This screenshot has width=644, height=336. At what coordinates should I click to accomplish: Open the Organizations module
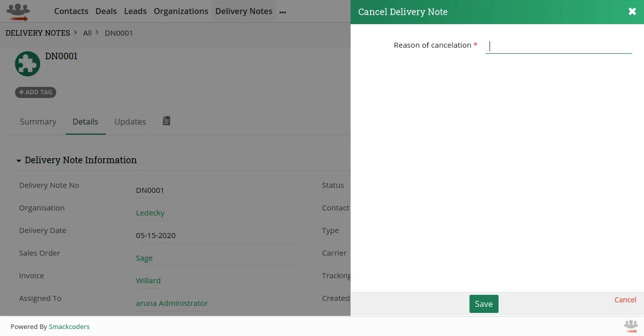181,11
